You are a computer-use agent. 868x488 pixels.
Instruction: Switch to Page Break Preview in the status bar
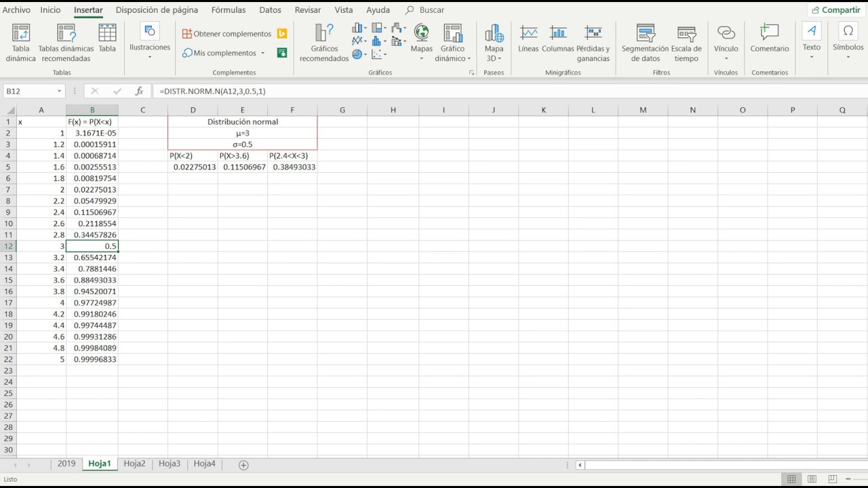833,479
